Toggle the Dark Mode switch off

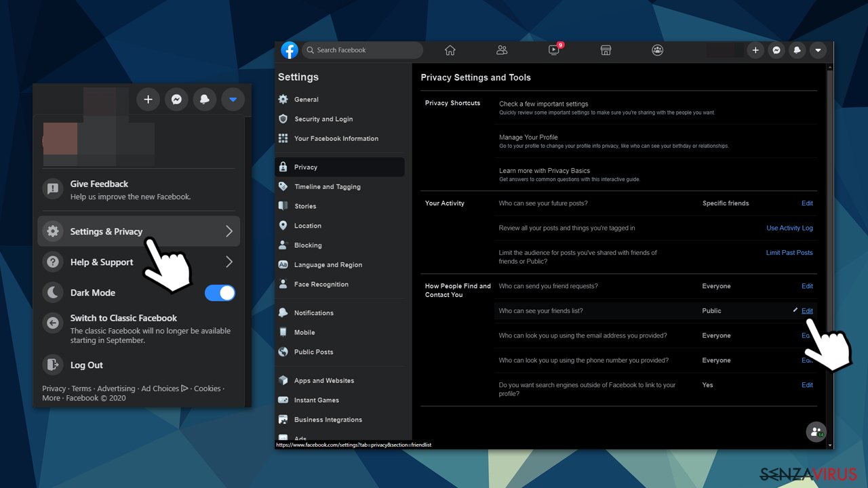220,293
